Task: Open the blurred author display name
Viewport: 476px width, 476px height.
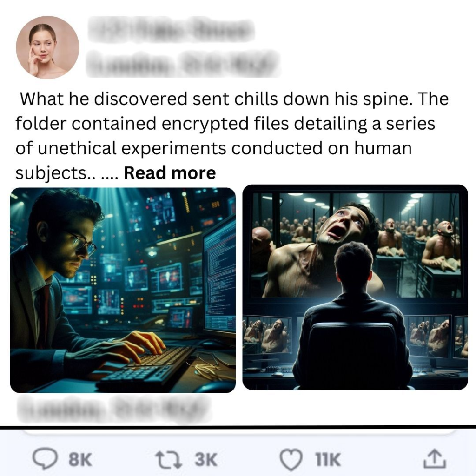Action: pos(171,29)
